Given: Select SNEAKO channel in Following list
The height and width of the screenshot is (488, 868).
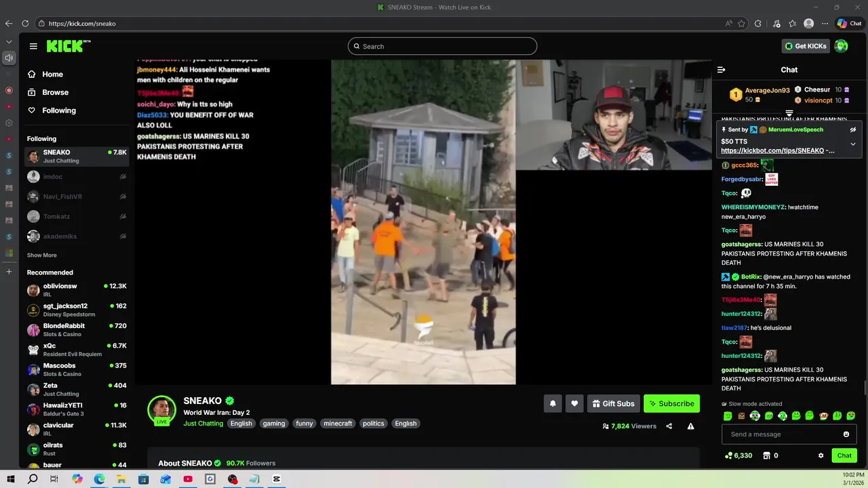Looking at the screenshot, I should click(x=77, y=156).
